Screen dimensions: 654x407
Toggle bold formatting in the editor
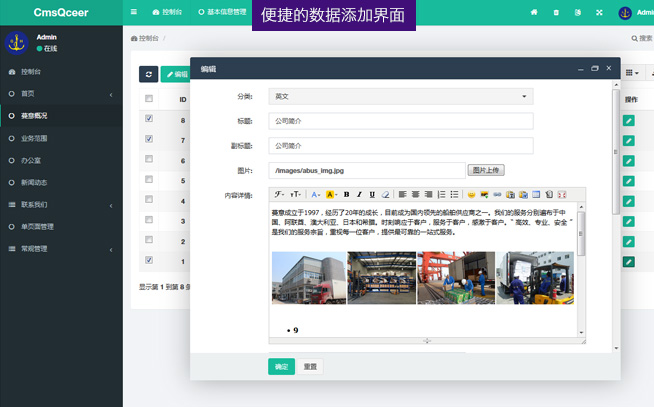point(346,194)
